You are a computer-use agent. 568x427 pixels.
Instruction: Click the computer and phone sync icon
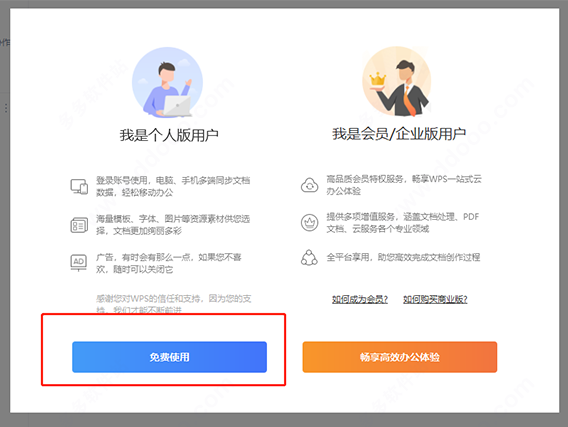(79, 186)
